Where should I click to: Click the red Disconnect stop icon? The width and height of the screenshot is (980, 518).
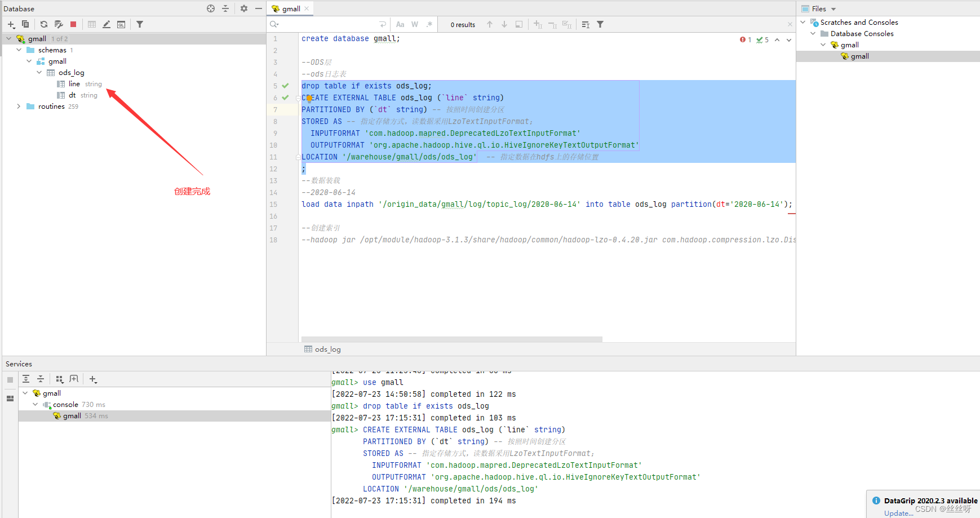[x=73, y=24]
